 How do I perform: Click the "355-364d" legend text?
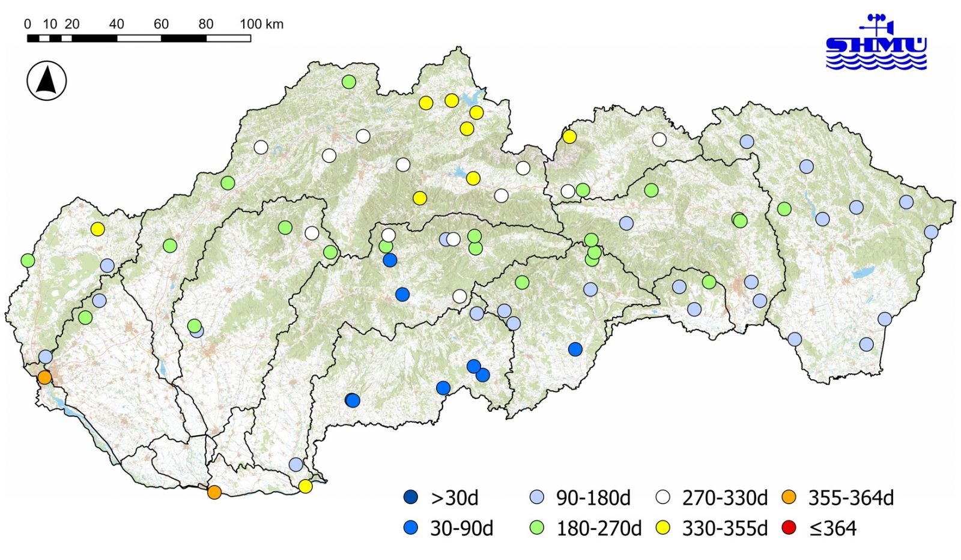851,498
